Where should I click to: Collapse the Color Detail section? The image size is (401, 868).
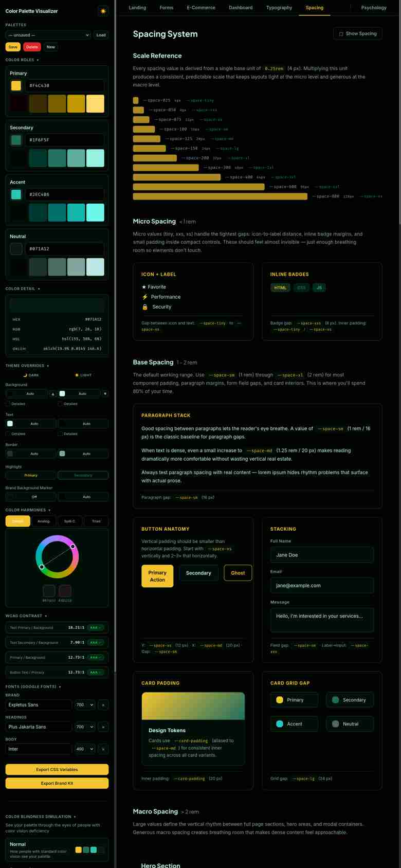(23, 288)
